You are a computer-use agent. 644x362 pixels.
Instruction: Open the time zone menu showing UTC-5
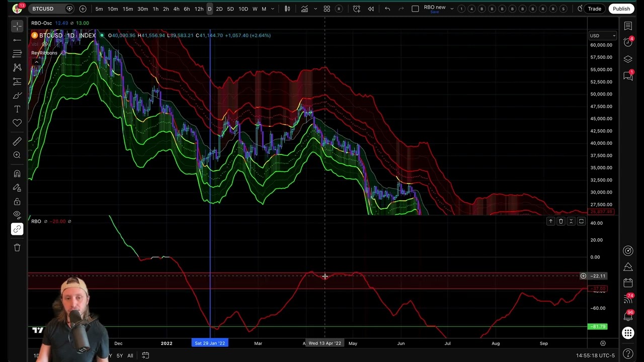point(595,356)
